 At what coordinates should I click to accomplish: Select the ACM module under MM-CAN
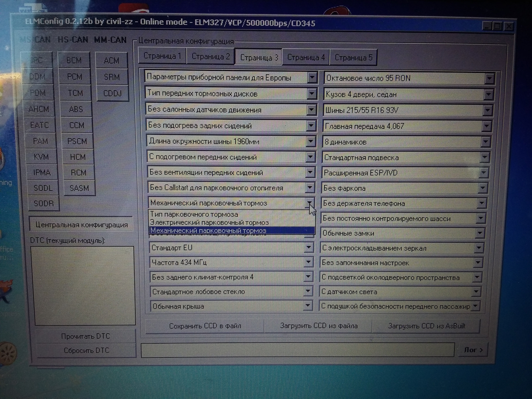111,60
